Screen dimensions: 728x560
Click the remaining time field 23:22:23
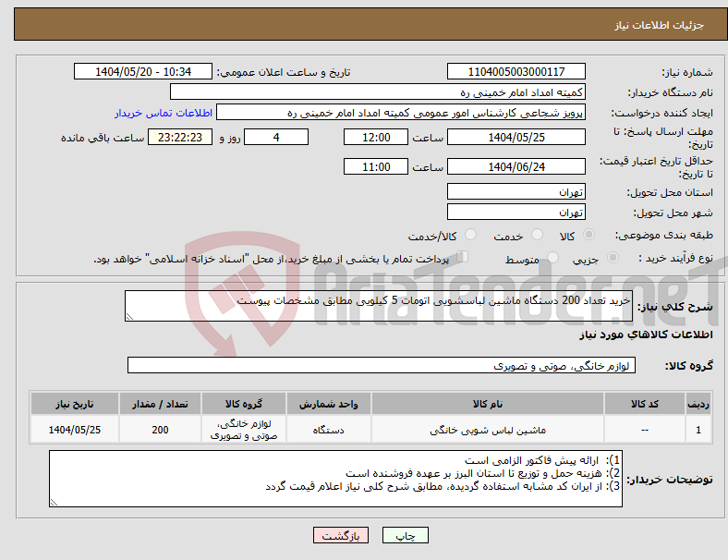point(180,138)
